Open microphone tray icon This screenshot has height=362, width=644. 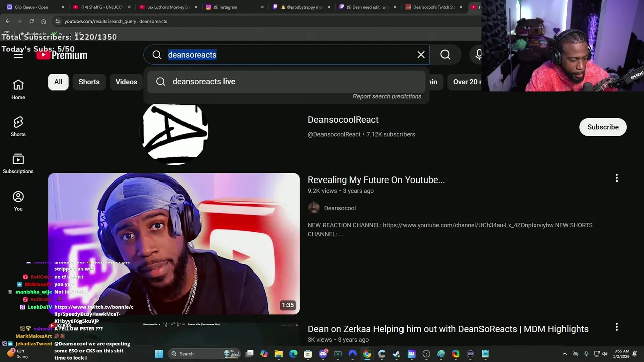tap(586, 354)
